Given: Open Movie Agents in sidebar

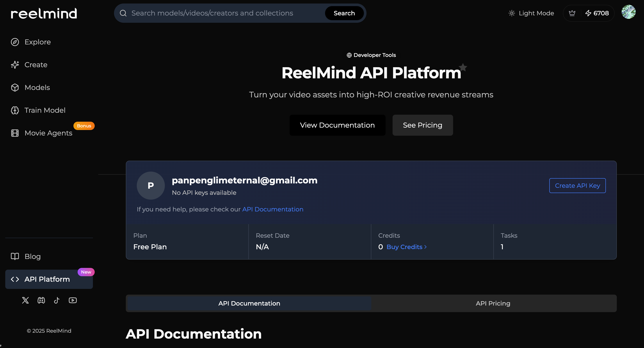Looking at the screenshot, I should pos(48,133).
